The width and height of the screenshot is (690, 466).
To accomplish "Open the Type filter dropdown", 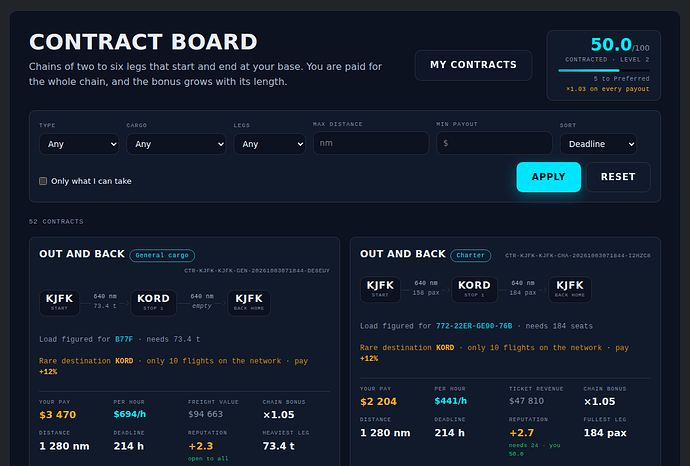I will pyautogui.click(x=79, y=144).
